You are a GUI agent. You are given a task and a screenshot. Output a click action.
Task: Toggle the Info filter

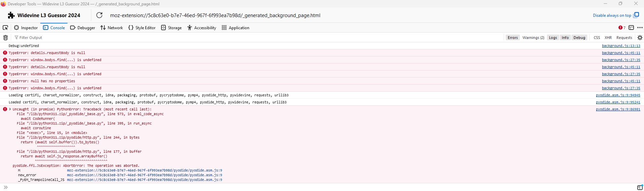565,38
